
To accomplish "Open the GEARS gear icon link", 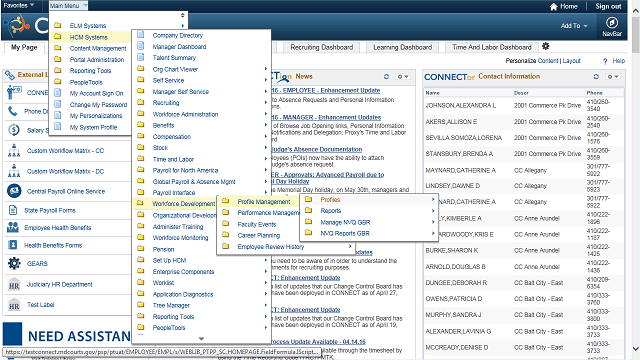I will click(x=14, y=263).
